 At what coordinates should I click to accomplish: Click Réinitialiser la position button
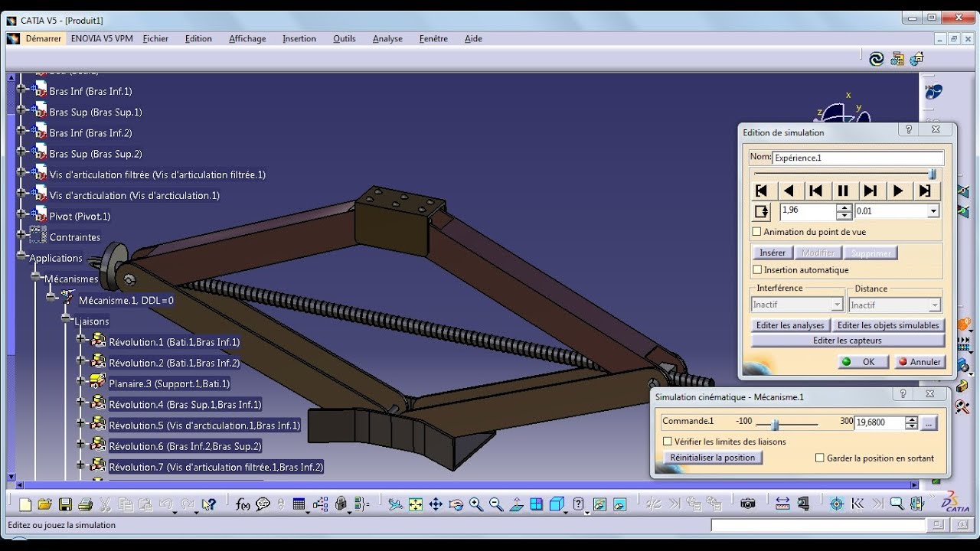click(x=712, y=458)
